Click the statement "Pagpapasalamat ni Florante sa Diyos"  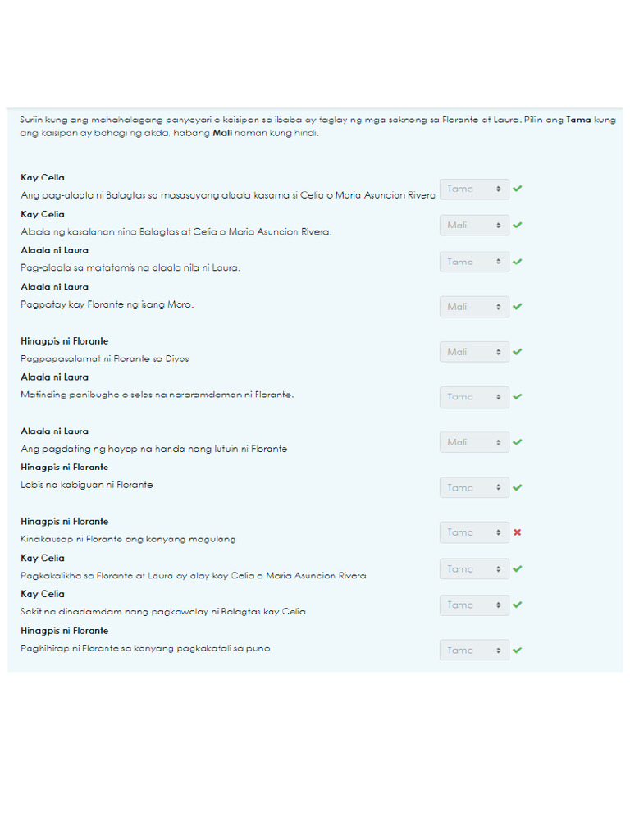(x=105, y=358)
